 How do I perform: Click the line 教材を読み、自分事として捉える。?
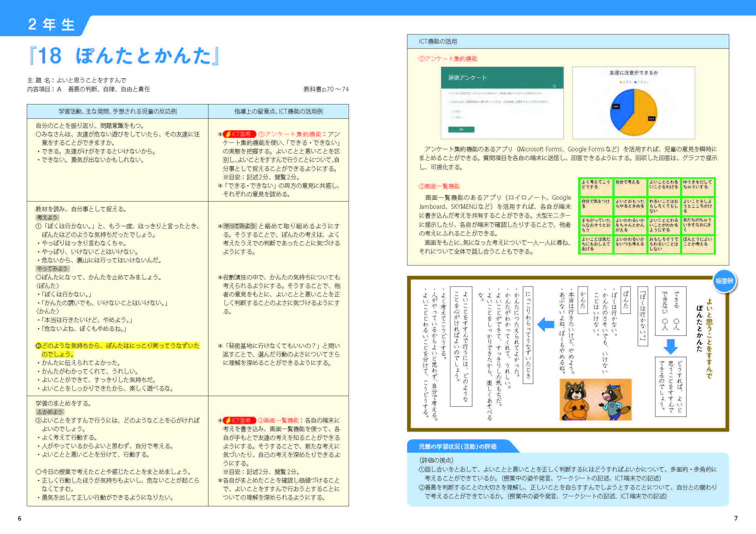coord(81,209)
